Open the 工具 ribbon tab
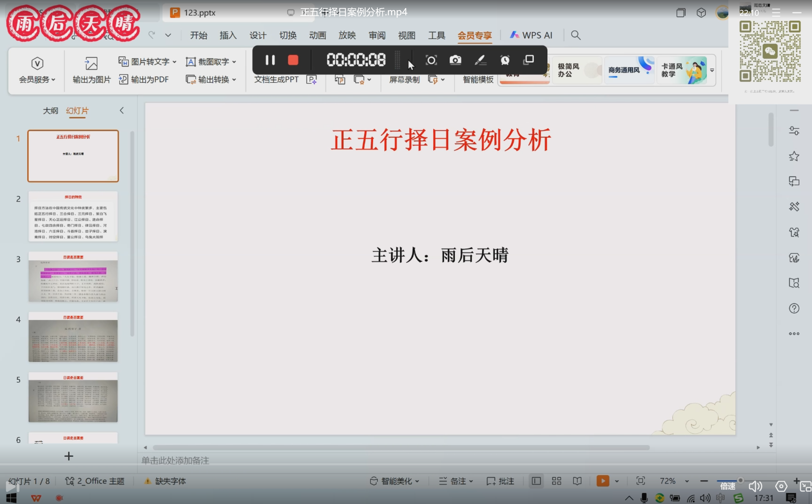Image resolution: width=812 pixels, height=504 pixels. pyautogui.click(x=436, y=35)
